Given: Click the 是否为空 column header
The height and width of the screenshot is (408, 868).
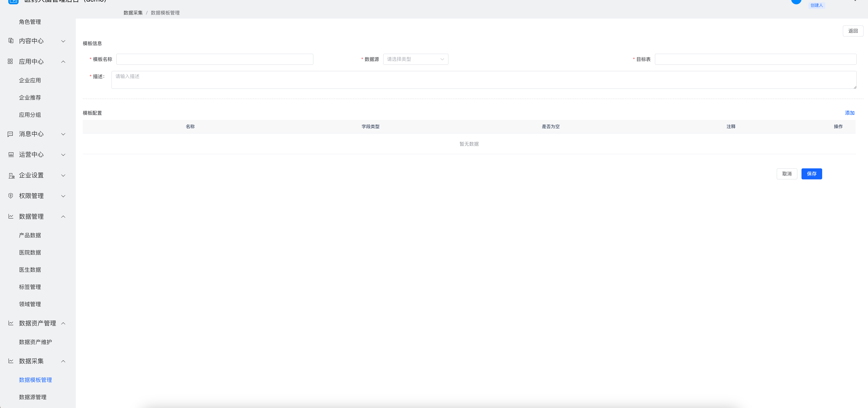Looking at the screenshot, I should coord(551,127).
